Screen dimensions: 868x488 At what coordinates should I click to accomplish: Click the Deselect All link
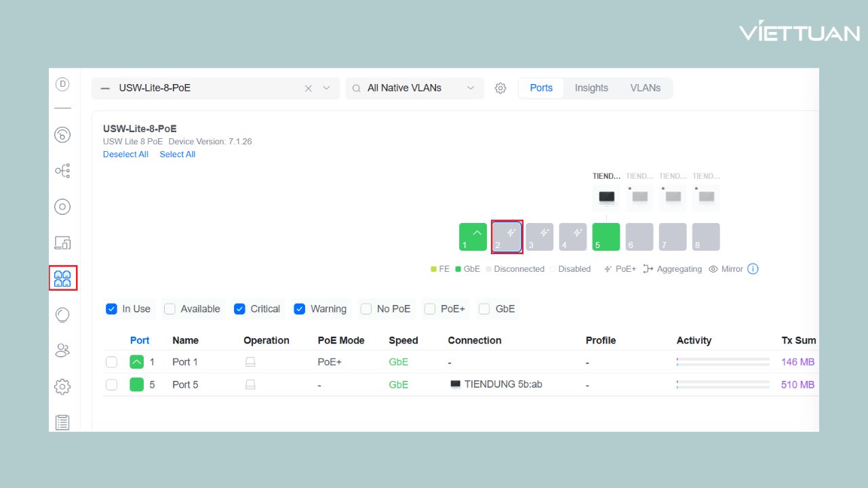coord(125,155)
